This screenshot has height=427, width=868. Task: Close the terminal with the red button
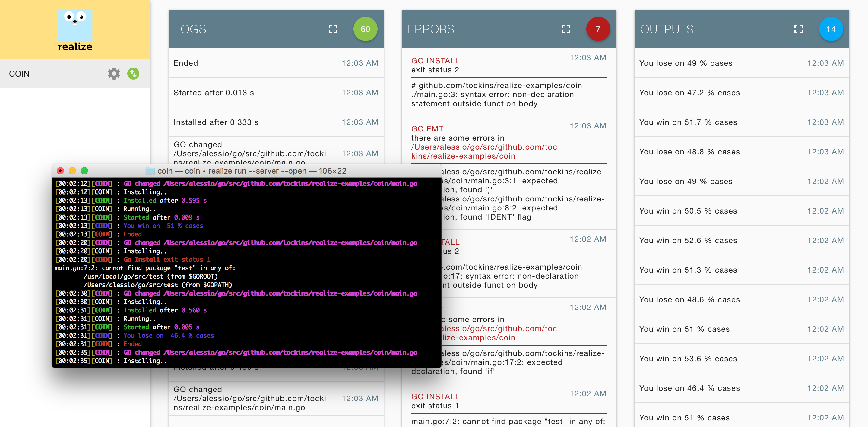tap(60, 171)
